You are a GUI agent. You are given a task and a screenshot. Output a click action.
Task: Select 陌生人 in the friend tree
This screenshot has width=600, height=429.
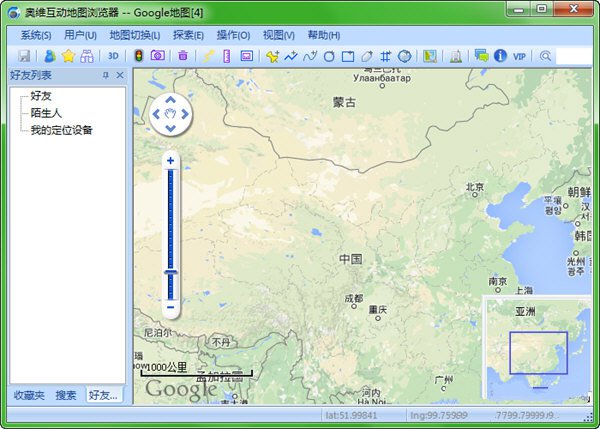pyautogui.click(x=47, y=113)
